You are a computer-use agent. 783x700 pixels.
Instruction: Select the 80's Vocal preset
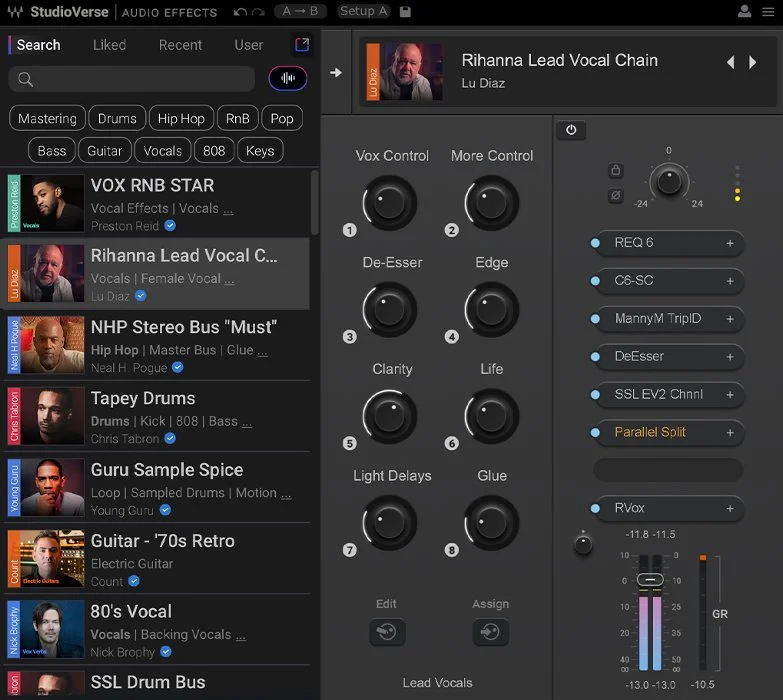[x=156, y=630]
